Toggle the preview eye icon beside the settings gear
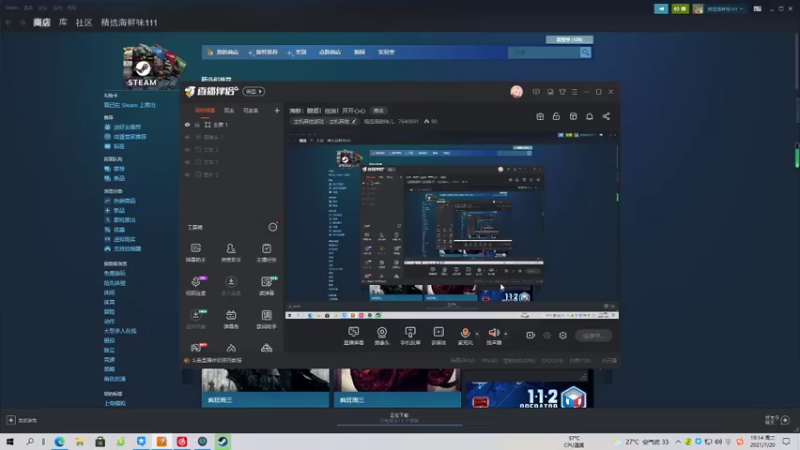 tap(547, 335)
